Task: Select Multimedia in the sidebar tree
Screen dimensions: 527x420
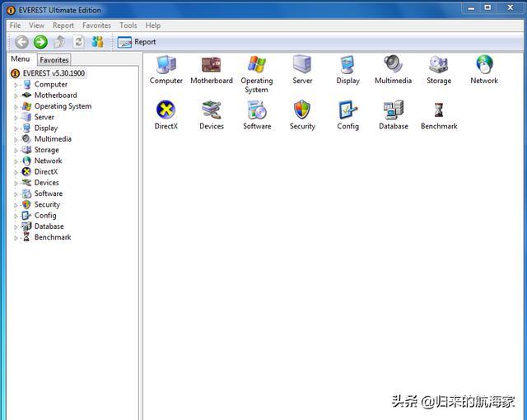Action: point(53,139)
